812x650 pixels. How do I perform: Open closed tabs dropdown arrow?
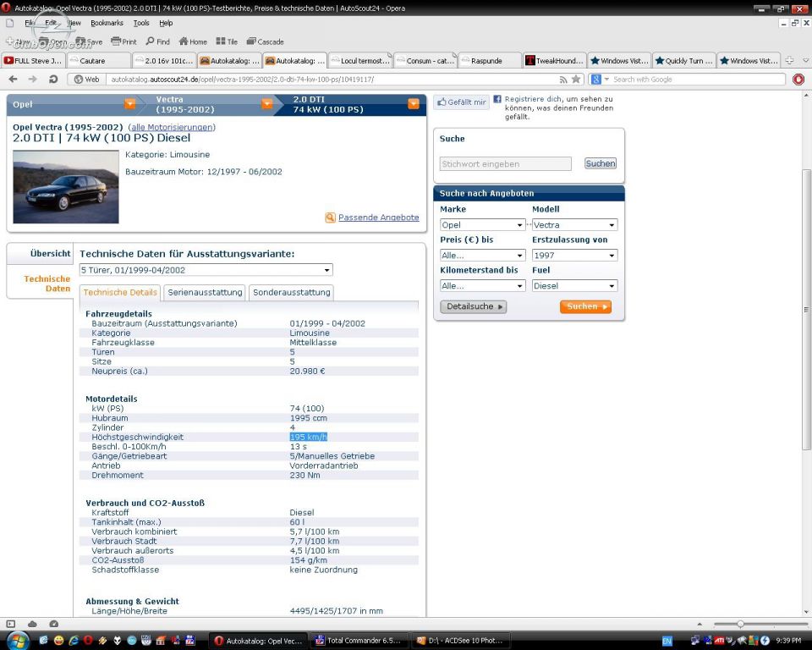coord(806,60)
